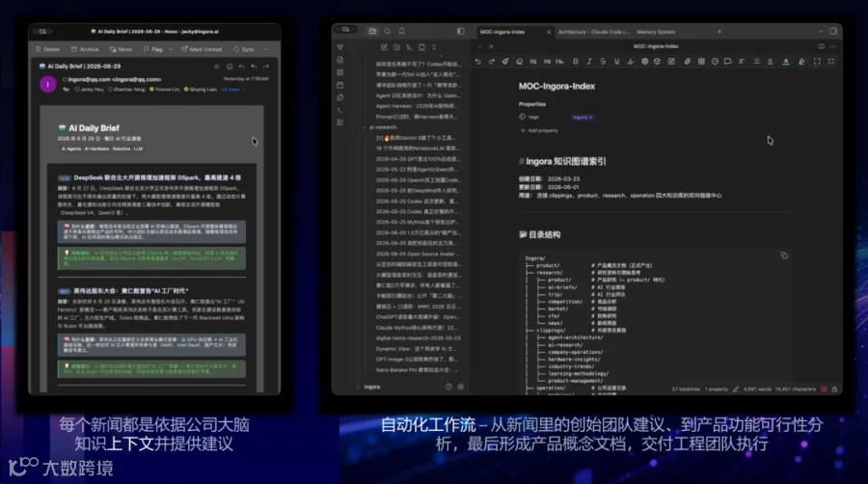Open Obsidian help icon near vault name
This screenshot has width=868, height=484.
coord(448,387)
